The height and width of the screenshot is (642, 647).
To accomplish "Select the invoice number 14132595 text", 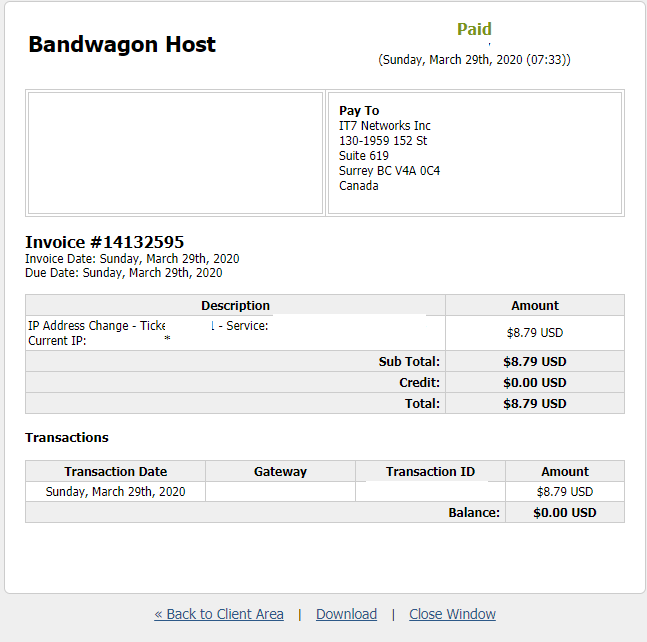I will [104, 242].
